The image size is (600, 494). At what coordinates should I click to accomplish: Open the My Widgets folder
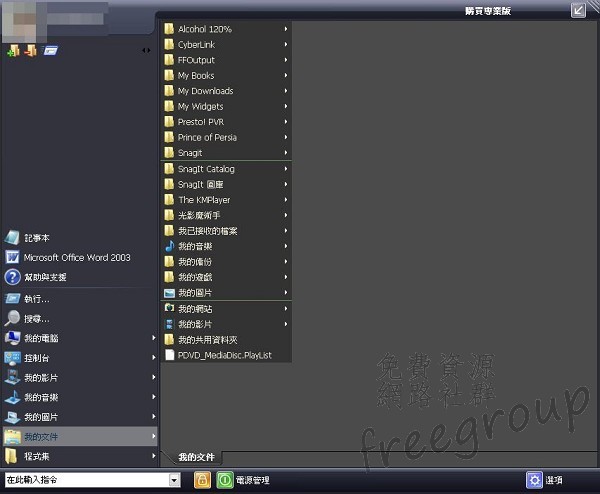tap(226, 106)
